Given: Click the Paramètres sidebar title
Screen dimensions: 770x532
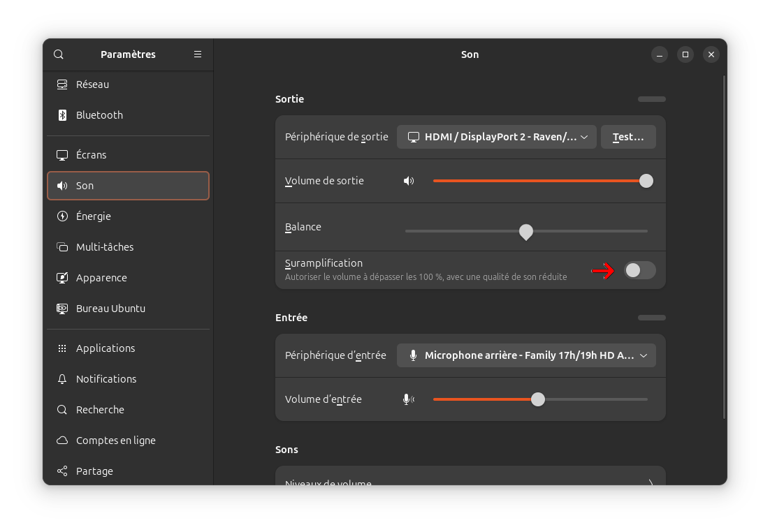Looking at the screenshot, I should [x=128, y=54].
